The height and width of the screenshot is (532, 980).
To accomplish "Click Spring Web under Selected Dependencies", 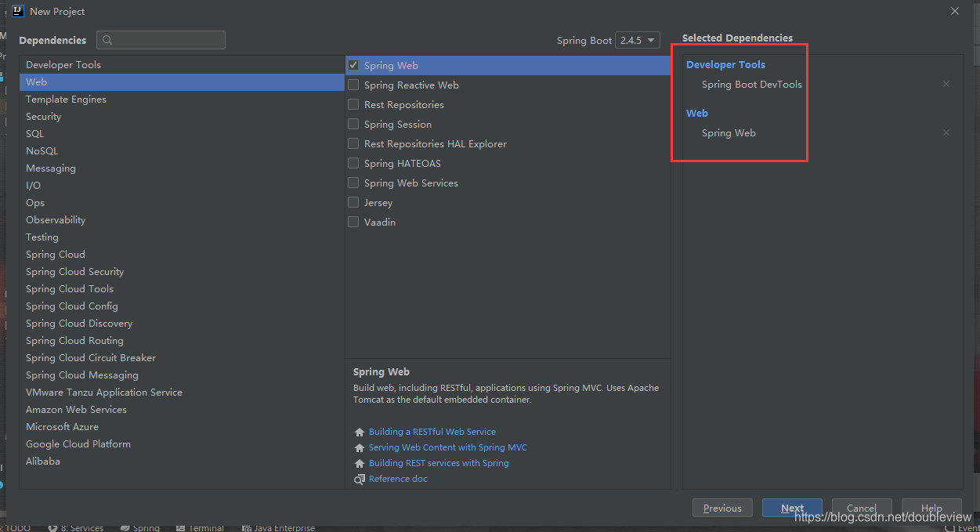I will 729,132.
